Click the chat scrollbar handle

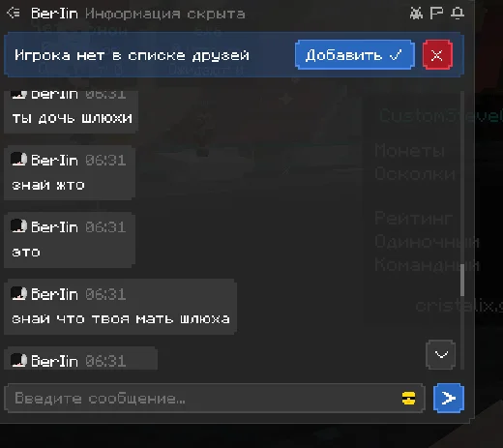pos(462,280)
